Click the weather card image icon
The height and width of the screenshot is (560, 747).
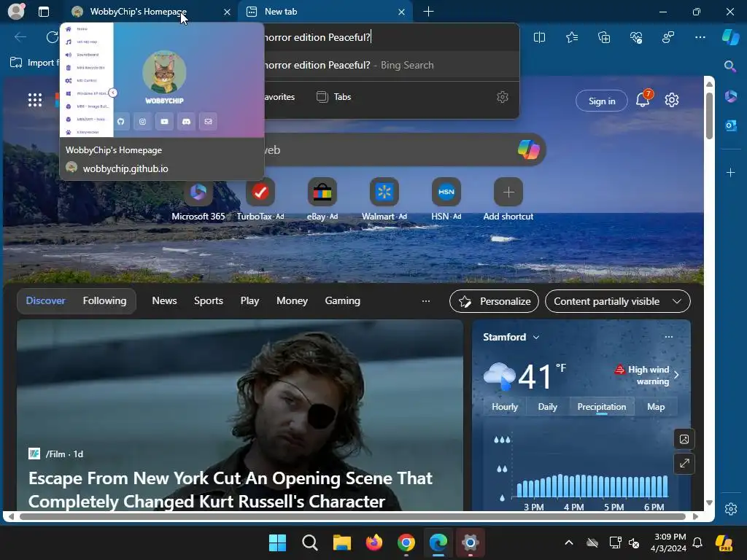pyautogui.click(x=684, y=439)
